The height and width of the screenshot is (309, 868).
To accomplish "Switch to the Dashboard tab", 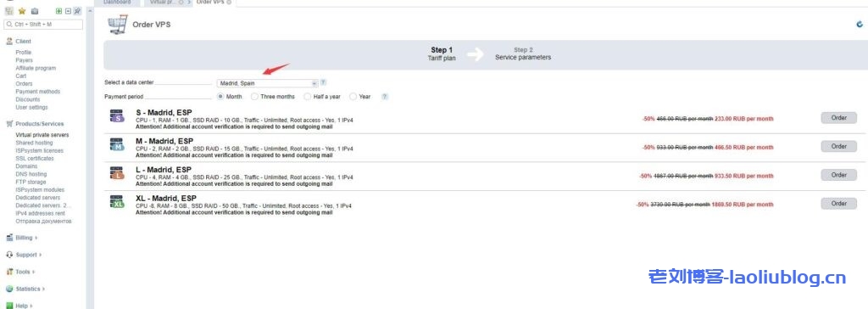I will click(x=117, y=3).
